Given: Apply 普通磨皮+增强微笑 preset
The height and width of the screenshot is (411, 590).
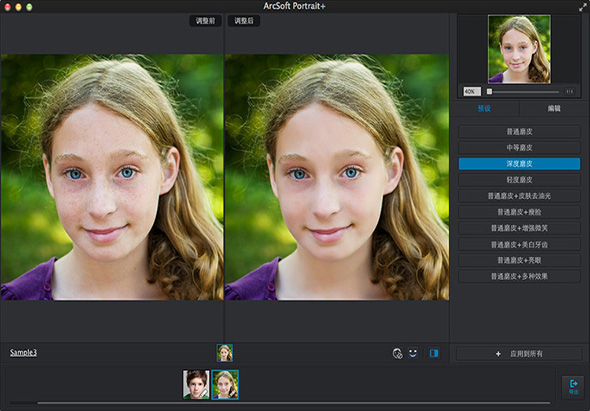Looking at the screenshot, I should tap(519, 228).
